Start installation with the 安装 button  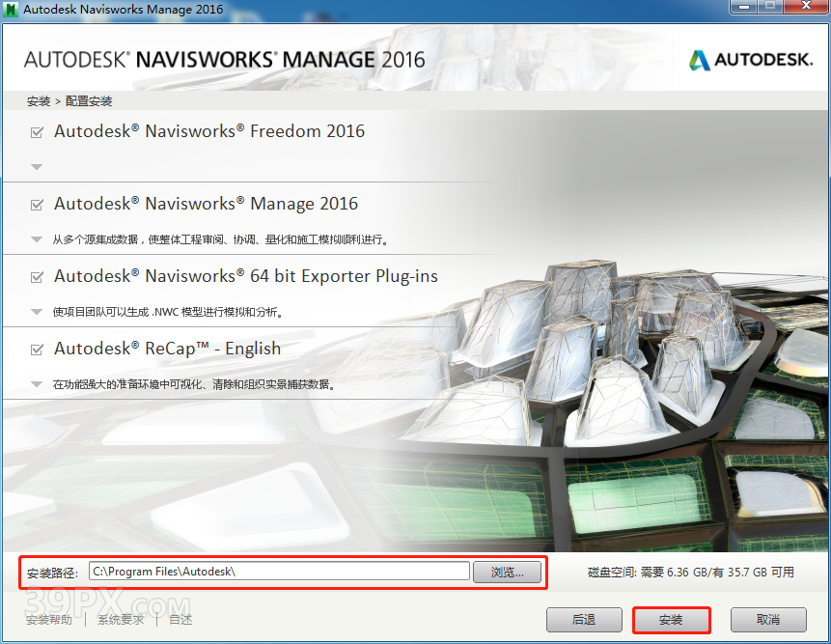click(x=671, y=620)
